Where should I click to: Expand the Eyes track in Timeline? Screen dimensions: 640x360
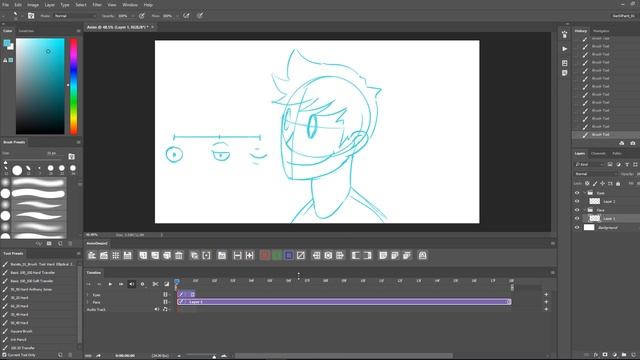point(87,295)
